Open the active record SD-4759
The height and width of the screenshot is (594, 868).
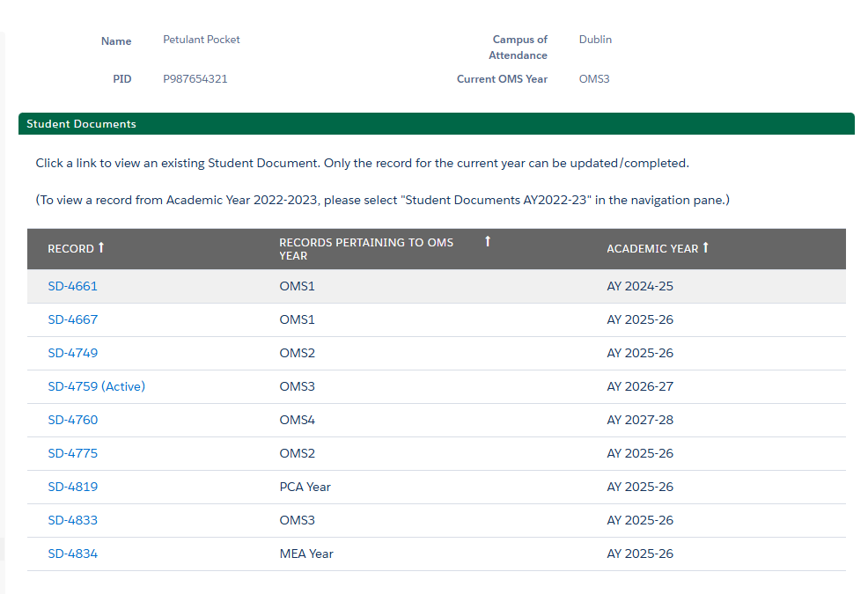tap(96, 386)
